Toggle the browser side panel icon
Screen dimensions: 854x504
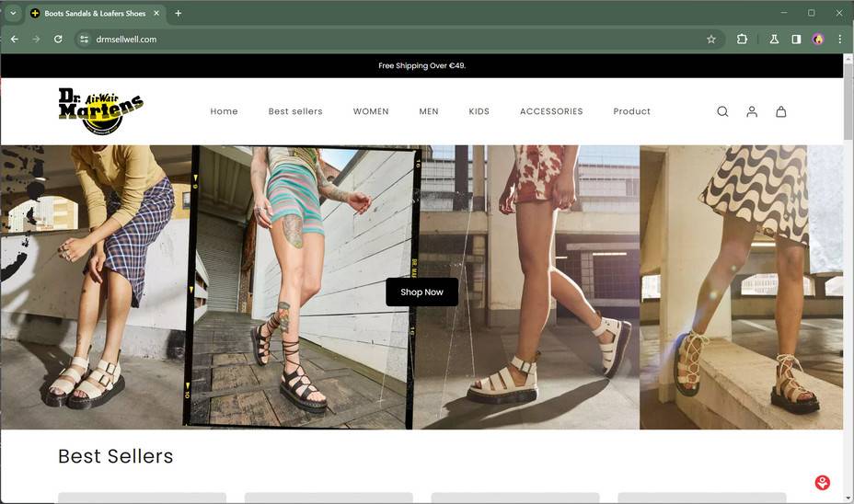796,40
